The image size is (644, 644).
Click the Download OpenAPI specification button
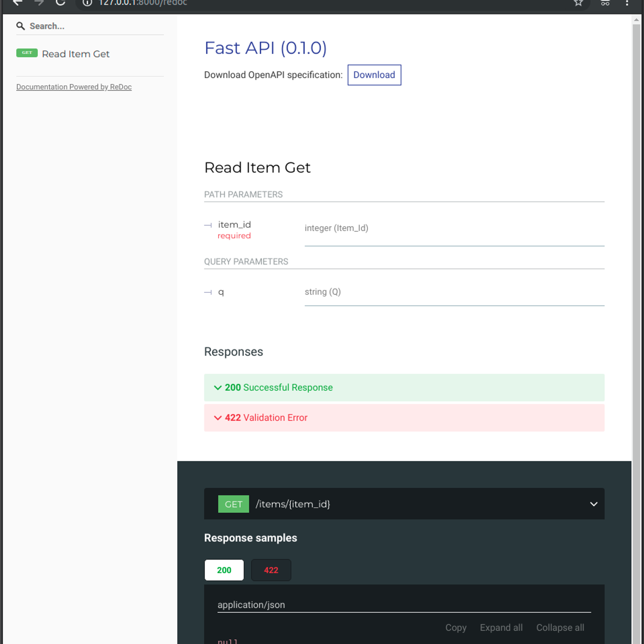pos(374,75)
